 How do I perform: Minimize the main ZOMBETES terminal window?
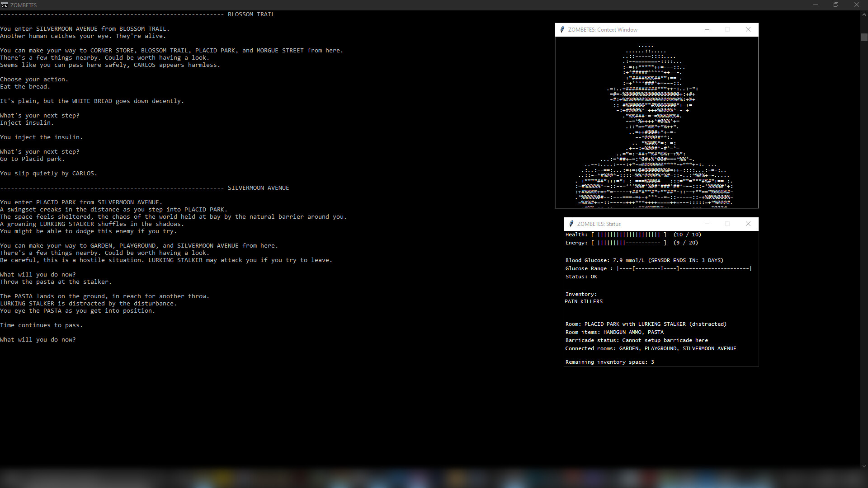[816, 5]
